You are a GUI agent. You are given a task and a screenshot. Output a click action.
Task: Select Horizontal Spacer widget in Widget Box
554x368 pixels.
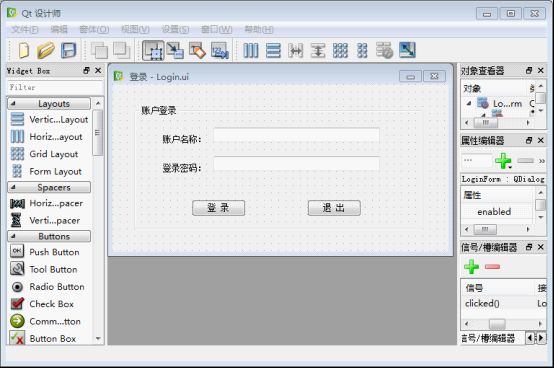tap(49, 203)
